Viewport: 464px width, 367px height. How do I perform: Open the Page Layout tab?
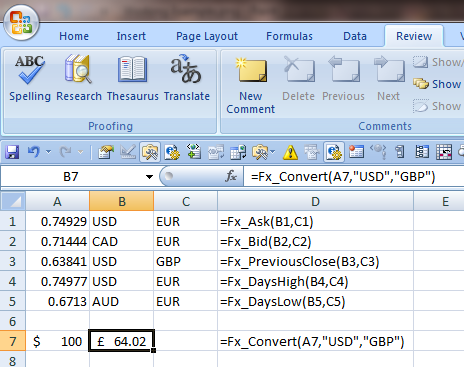coord(207,36)
